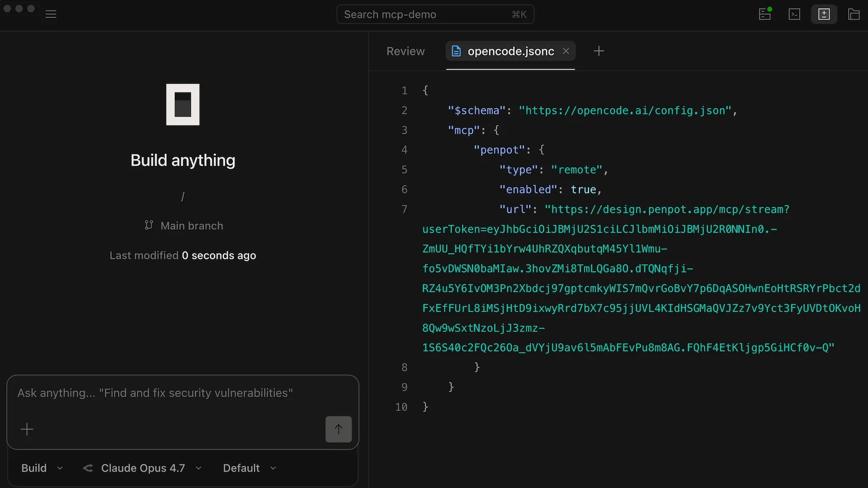Click the "$schema" key on line 2
Viewport: 868px width, 488px height.
(x=477, y=111)
